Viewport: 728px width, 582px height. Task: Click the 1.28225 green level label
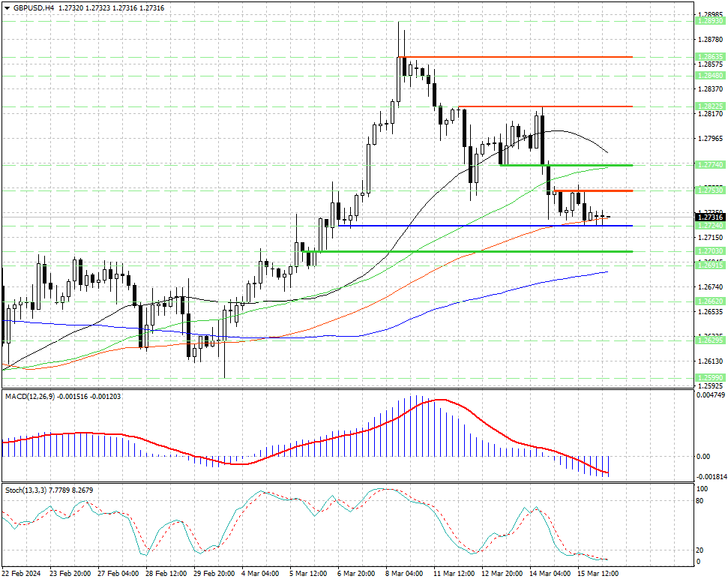click(710, 106)
